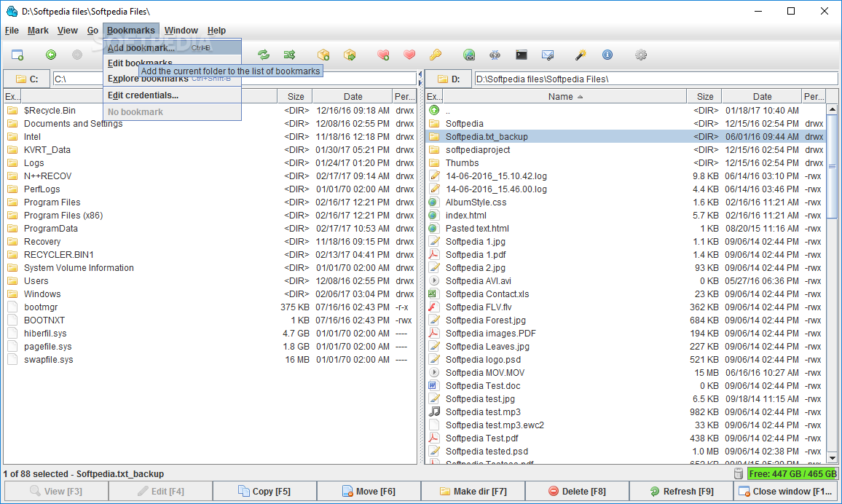Click the trash can icon in status bar
The width and height of the screenshot is (842, 504).
click(739, 473)
